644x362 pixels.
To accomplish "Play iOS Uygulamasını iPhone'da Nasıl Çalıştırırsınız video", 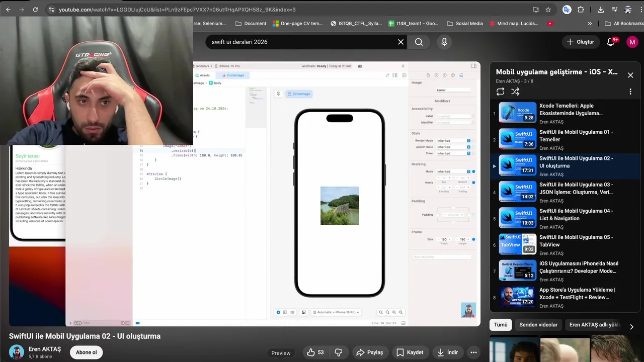I will tap(565, 271).
